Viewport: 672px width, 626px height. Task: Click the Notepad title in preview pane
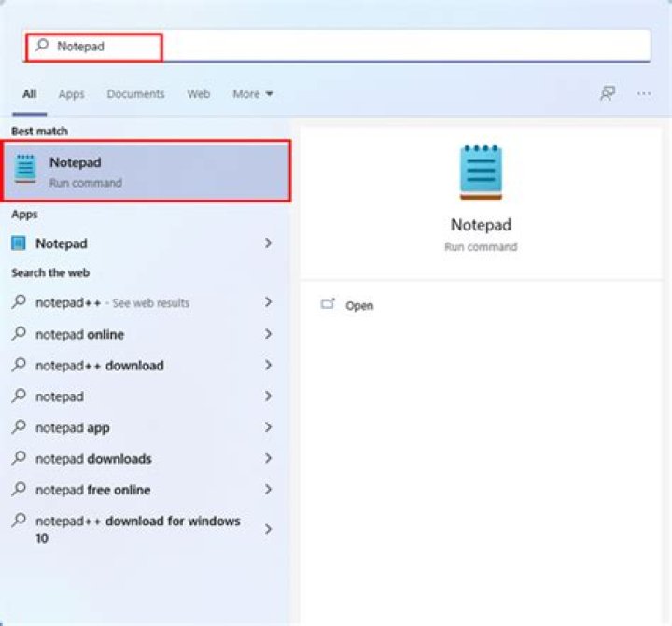pyautogui.click(x=481, y=225)
